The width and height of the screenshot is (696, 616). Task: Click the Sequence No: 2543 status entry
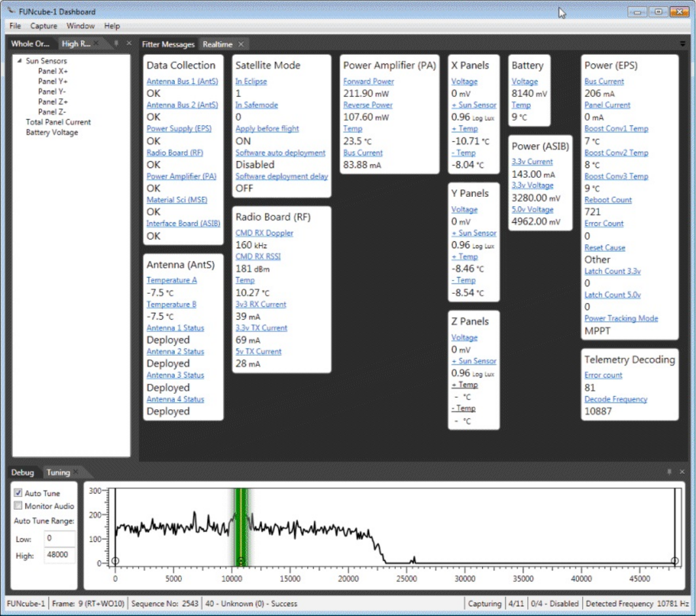[x=165, y=603]
